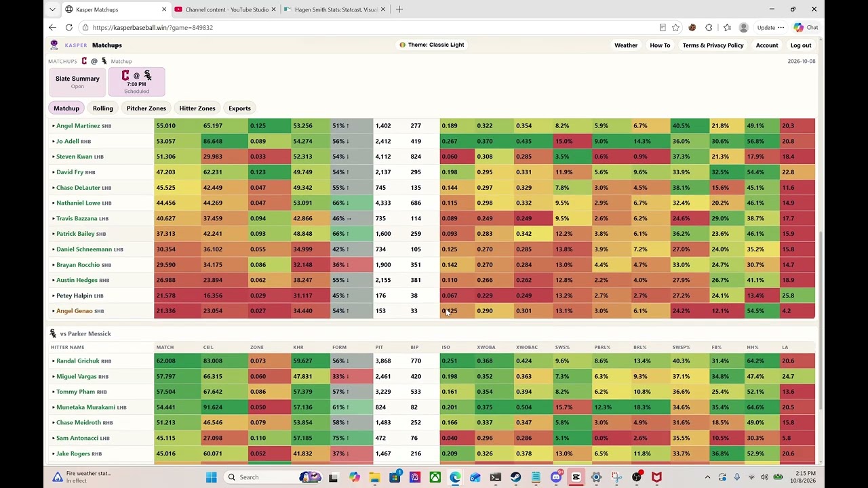Click the Log out button
Image resolution: width=868 pixels, height=488 pixels.
tap(801, 45)
